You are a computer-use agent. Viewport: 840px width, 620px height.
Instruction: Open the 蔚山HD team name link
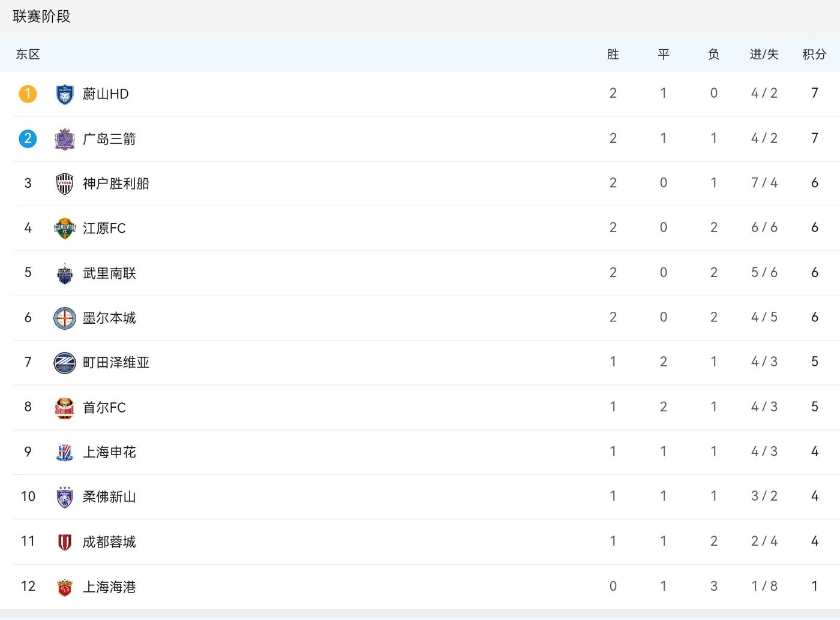(106, 94)
